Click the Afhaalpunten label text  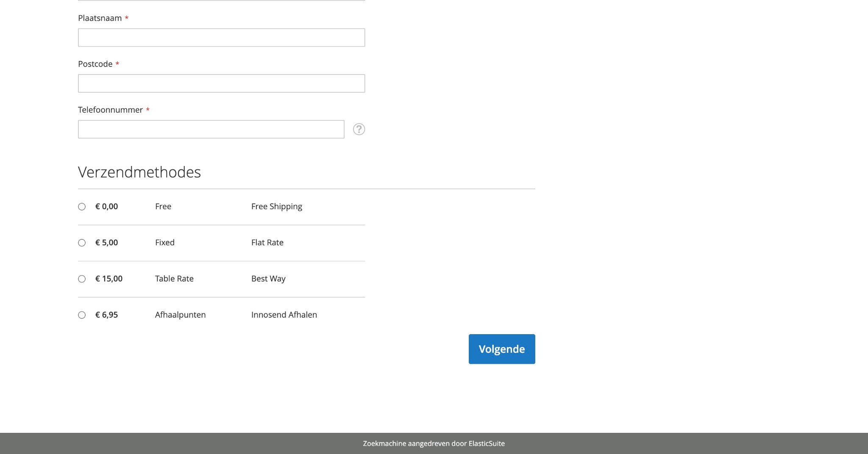[180, 315]
